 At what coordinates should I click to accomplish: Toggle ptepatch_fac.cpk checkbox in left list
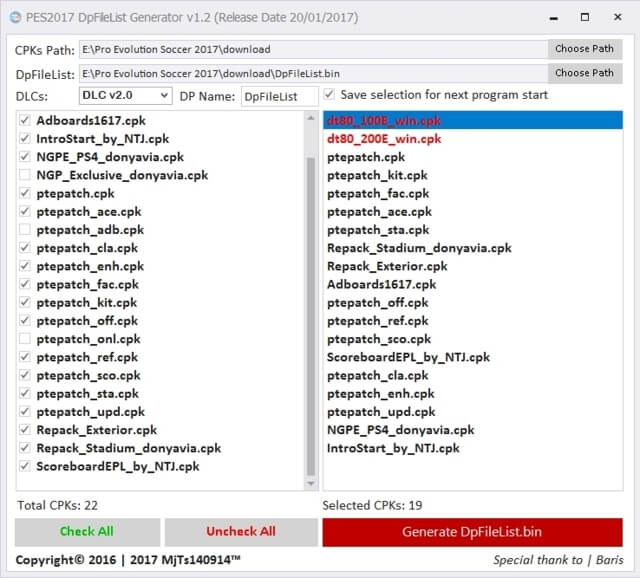coord(25,284)
